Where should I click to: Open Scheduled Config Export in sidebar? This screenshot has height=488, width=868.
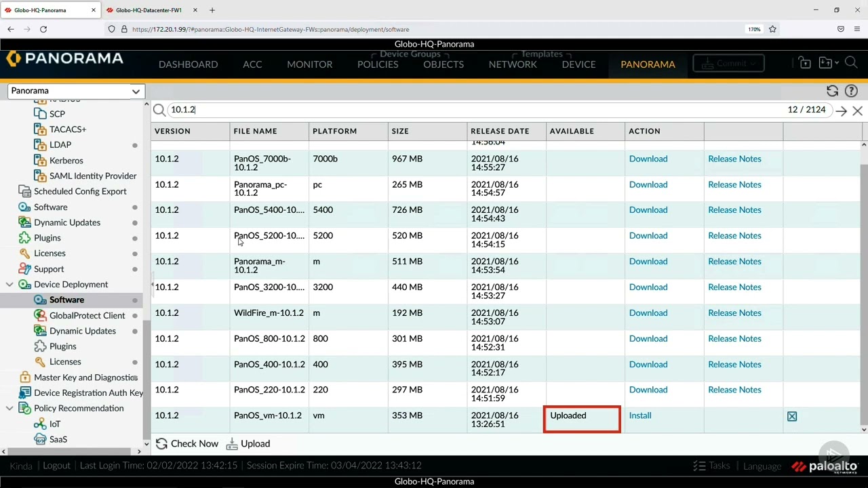(x=80, y=192)
